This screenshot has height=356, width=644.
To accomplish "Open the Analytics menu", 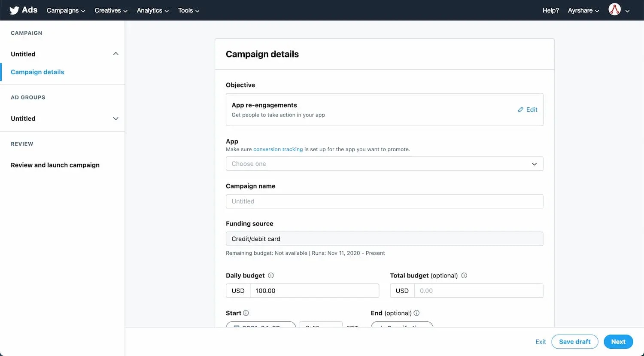I will tap(152, 10).
